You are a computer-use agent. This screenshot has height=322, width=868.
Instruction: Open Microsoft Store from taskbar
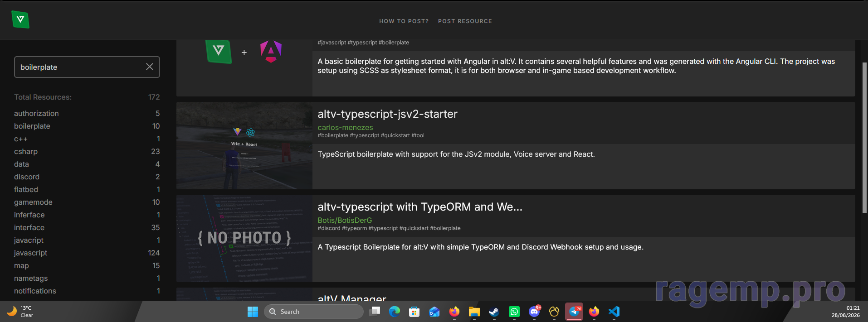click(x=414, y=312)
